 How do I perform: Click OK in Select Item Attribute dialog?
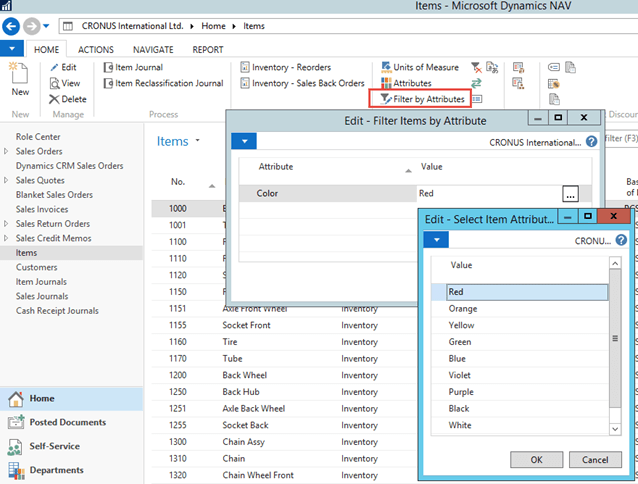pyautogui.click(x=536, y=460)
